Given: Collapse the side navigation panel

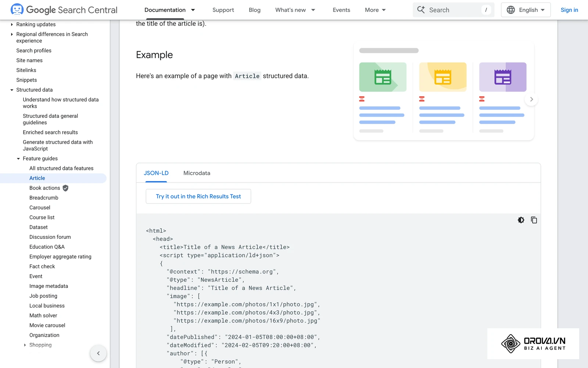Looking at the screenshot, I should pyautogui.click(x=98, y=353).
